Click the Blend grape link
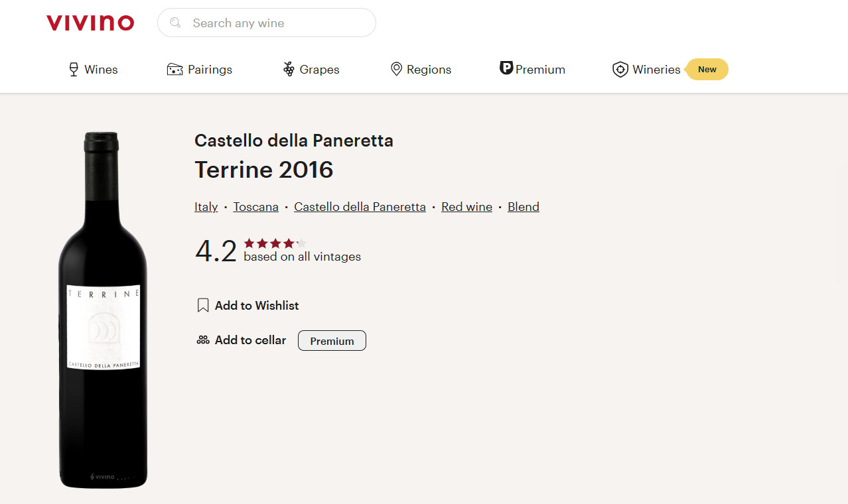The image size is (848, 504). 523,207
